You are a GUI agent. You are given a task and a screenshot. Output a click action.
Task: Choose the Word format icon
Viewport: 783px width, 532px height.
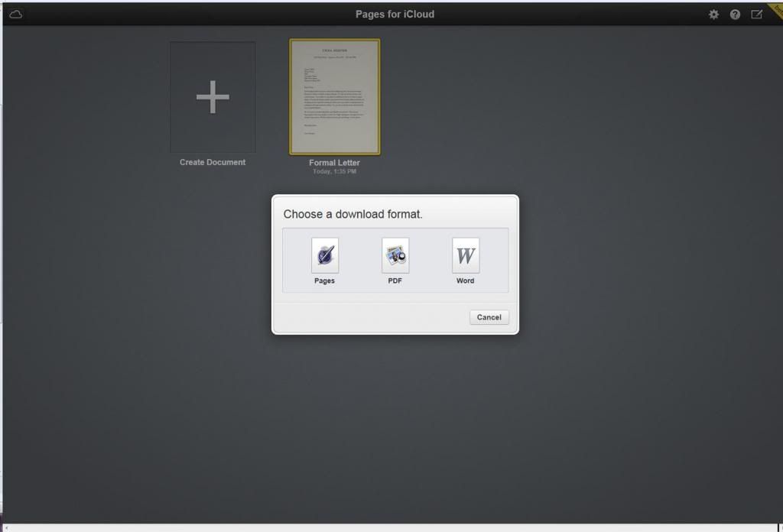click(466, 255)
